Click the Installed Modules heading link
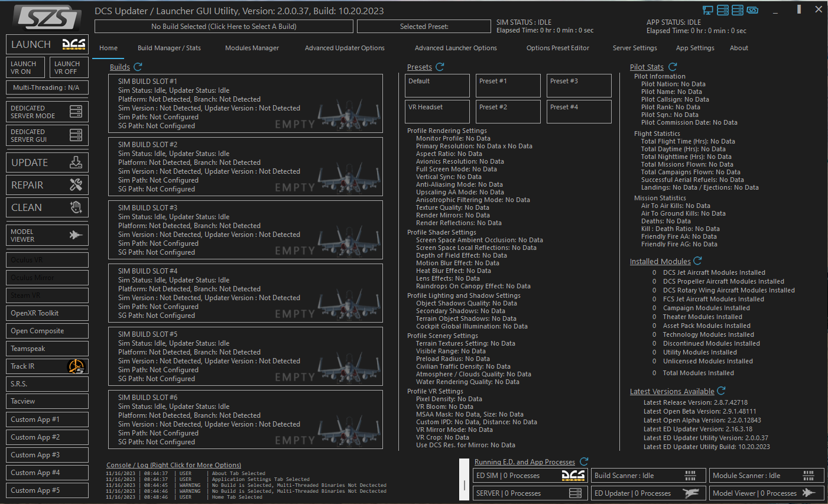This screenshot has width=828, height=504. (660, 261)
